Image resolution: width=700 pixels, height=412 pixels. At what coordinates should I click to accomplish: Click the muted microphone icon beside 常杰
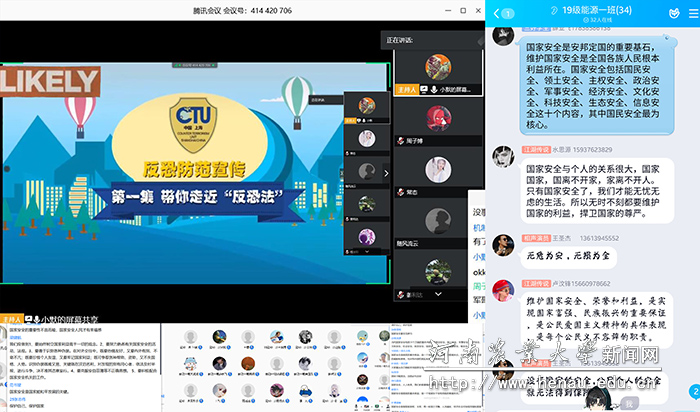point(401,192)
